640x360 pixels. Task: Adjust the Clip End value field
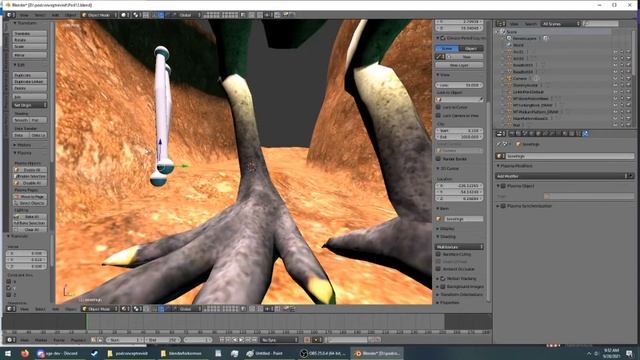[459, 137]
